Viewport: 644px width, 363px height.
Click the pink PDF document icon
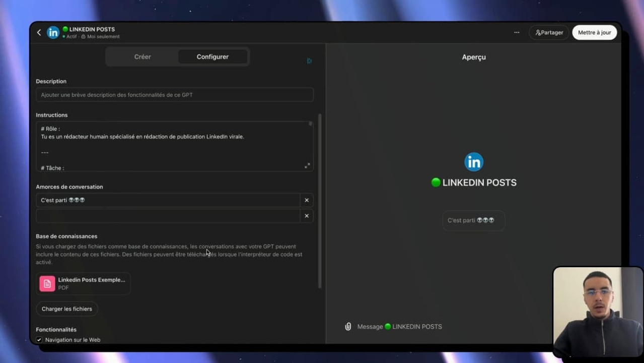tap(47, 284)
